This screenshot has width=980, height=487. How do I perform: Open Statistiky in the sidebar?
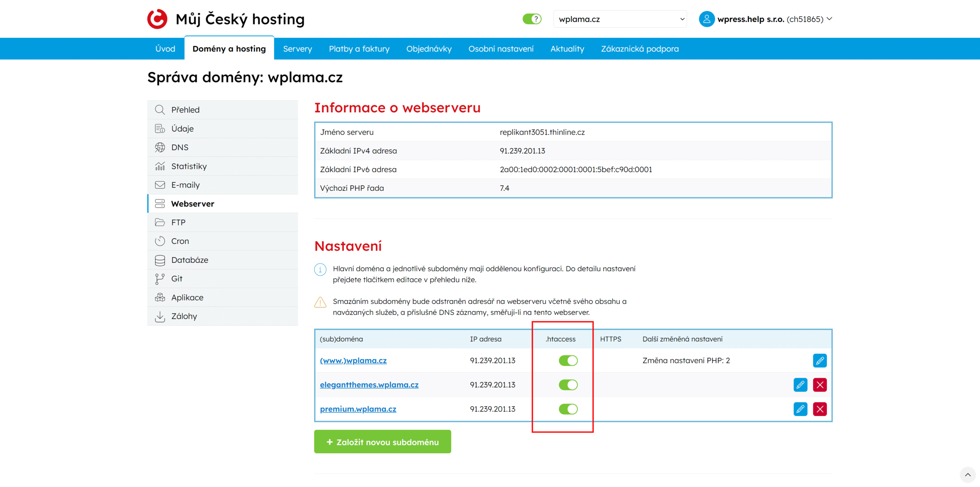(x=222, y=166)
